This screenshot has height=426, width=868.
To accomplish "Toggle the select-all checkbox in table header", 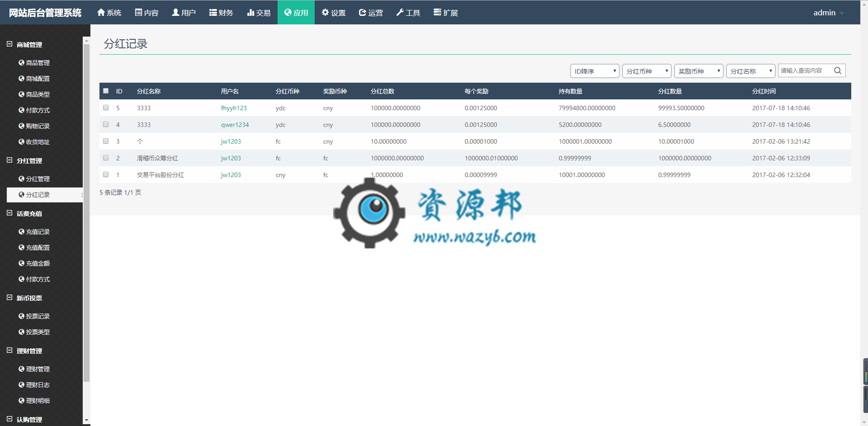I will pyautogui.click(x=106, y=91).
